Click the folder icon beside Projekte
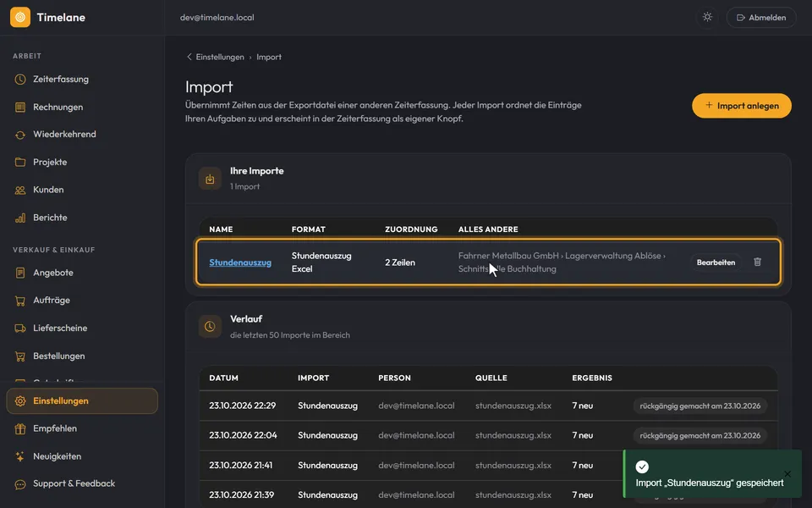 click(20, 163)
